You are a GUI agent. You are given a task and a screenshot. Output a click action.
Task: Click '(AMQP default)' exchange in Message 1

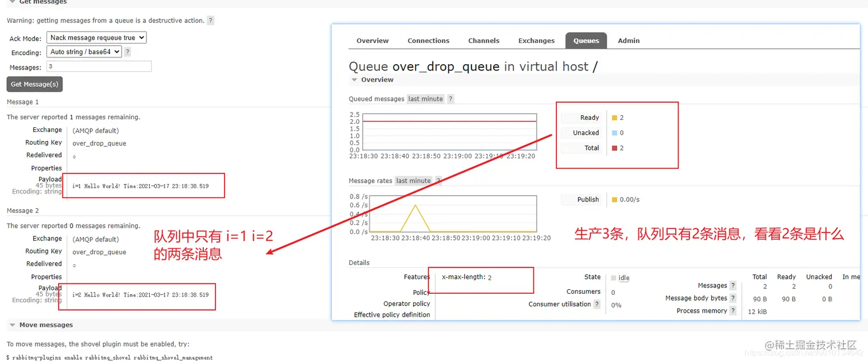point(96,131)
